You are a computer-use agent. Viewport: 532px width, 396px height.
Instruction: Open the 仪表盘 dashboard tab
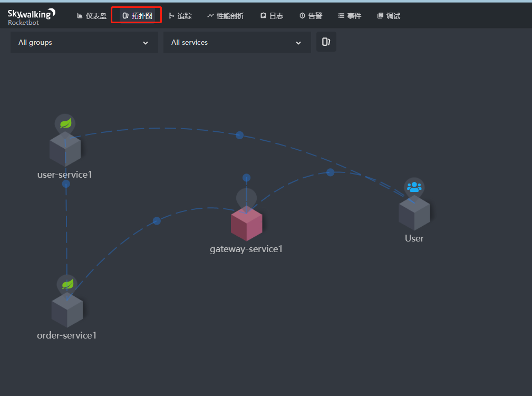pyautogui.click(x=92, y=16)
